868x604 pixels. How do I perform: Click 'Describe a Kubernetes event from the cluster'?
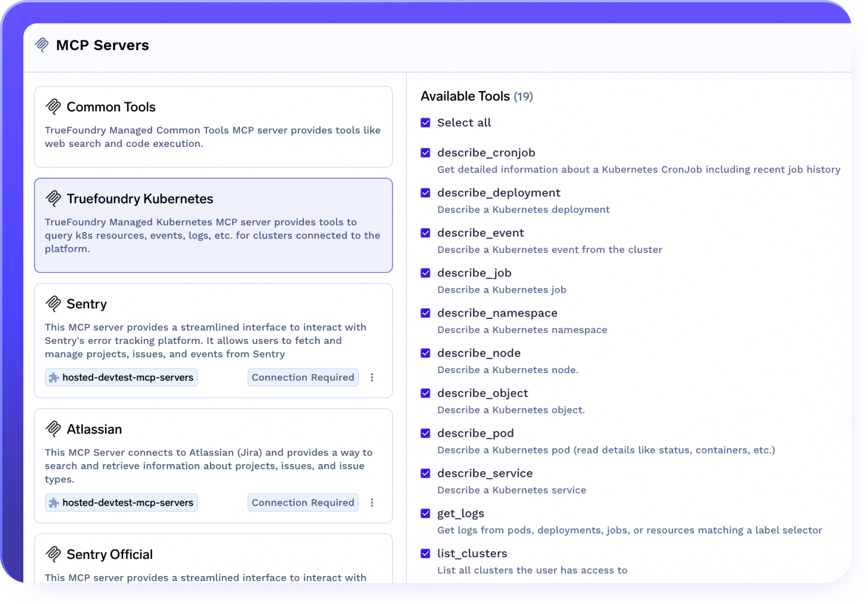coord(550,250)
